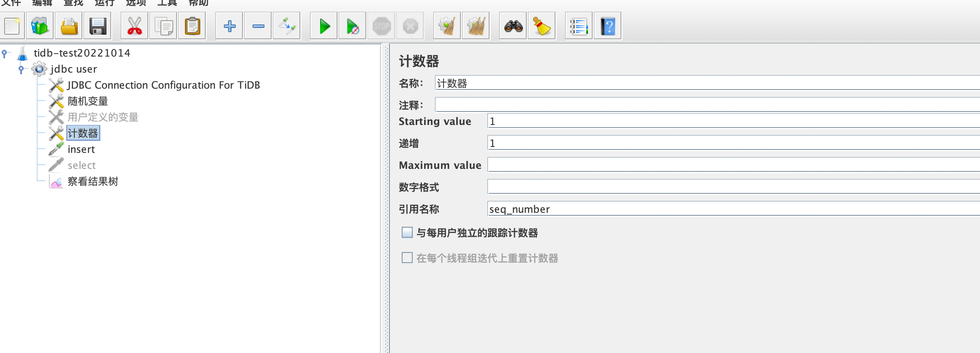The height and width of the screenshot is (353, 980).
Task: Click the 名称 input field
Action: click(708, 83)
